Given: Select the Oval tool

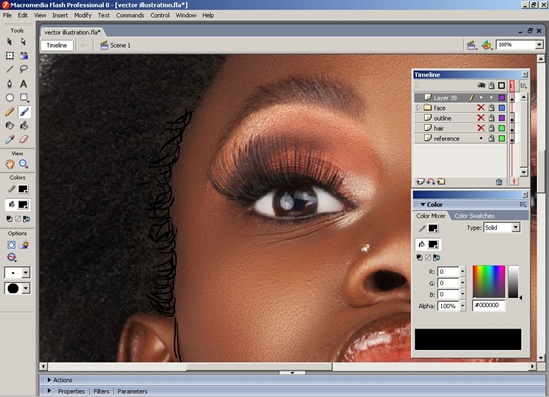Looking at the screenshot, I should pyautogui.click(x=9, y=97).
